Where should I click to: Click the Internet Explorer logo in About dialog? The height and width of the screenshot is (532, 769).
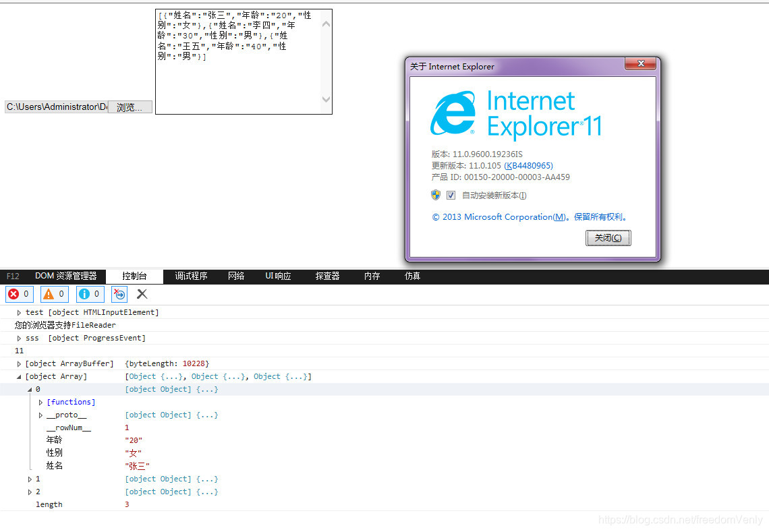click(453, 113)
